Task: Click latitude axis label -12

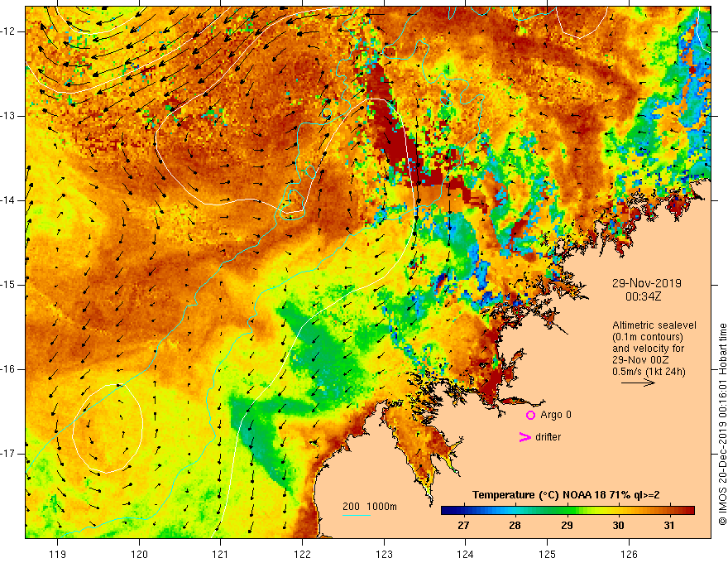Action: pos(8,31)
